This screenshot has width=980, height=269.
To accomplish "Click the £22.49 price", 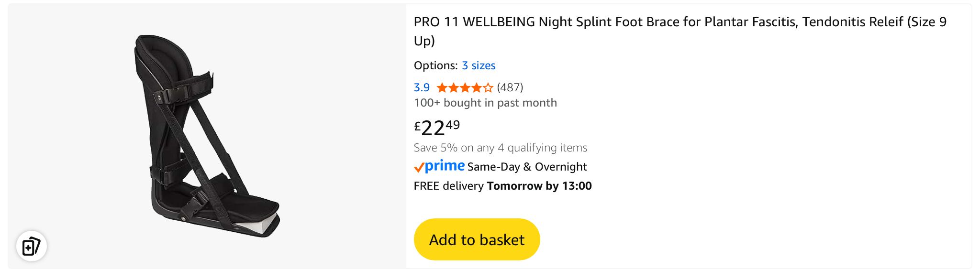I will tap(437, 127).
